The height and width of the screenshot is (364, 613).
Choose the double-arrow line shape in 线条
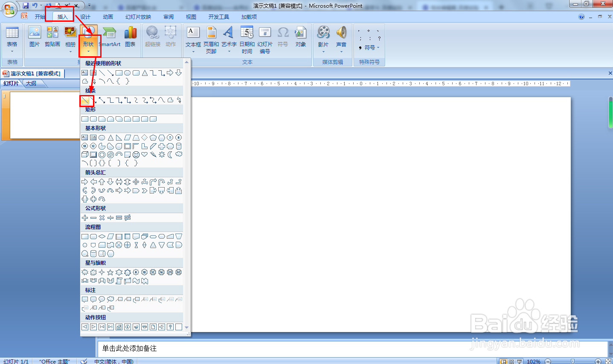102,101
